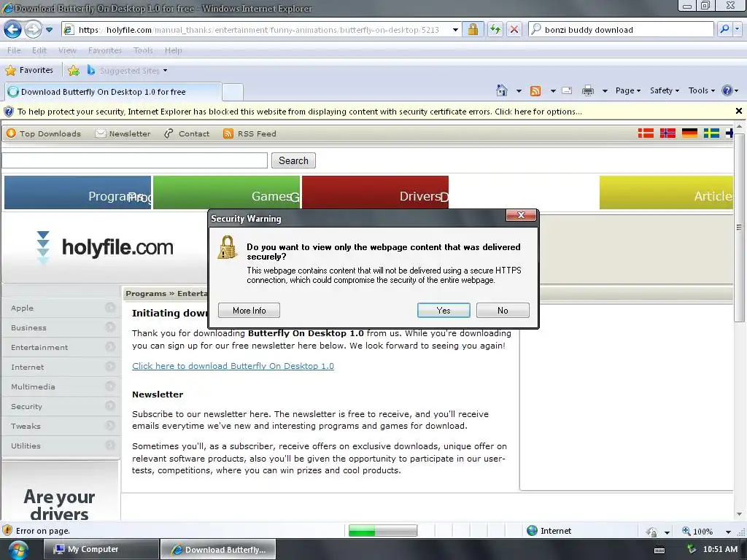747x560 pixels.
Task: Go back with the Back arrow button
Action: (x=13, y=29)
